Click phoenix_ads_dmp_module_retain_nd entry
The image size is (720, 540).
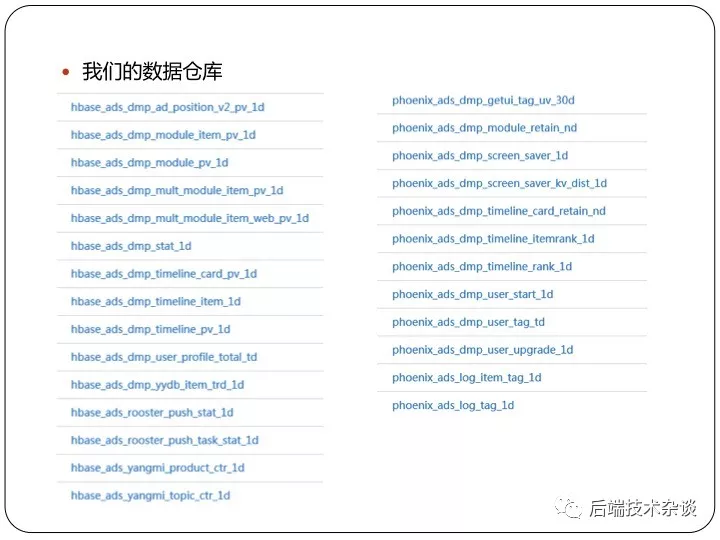[484, 128]
